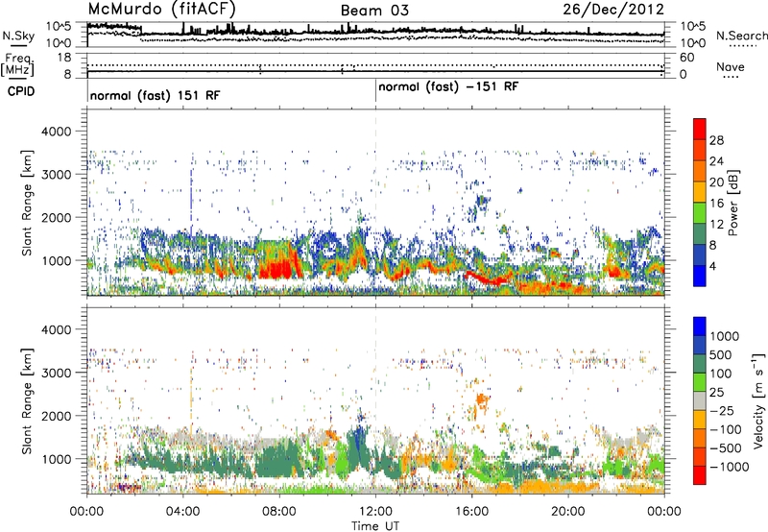This screenshot has height=532, width=768.
Task: Click the N.Search legend label
Action: coord(741,36)
